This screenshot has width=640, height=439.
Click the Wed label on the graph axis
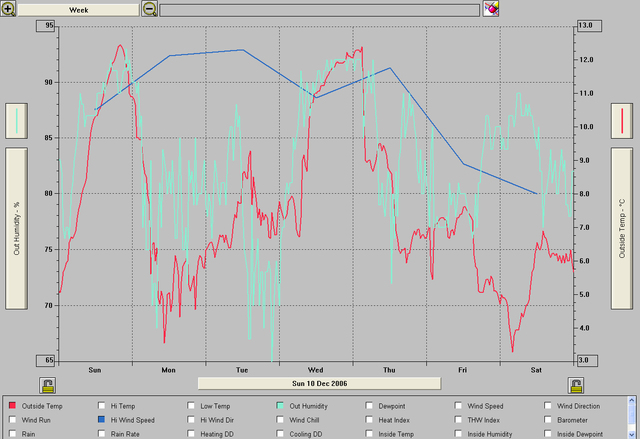316,370
